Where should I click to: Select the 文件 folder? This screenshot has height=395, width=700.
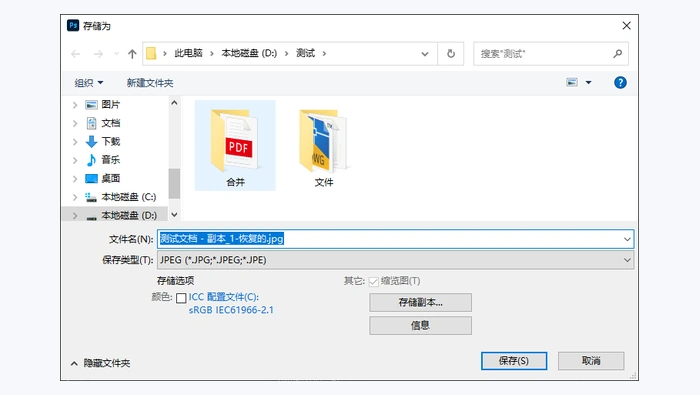pyautogui.click(x=324, y=147)
